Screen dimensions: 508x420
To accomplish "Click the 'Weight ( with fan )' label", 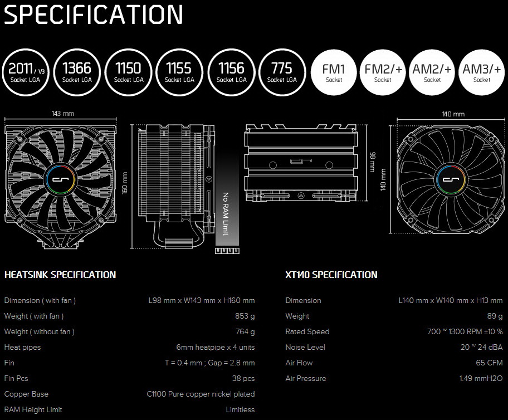I will tap(33, 316).
